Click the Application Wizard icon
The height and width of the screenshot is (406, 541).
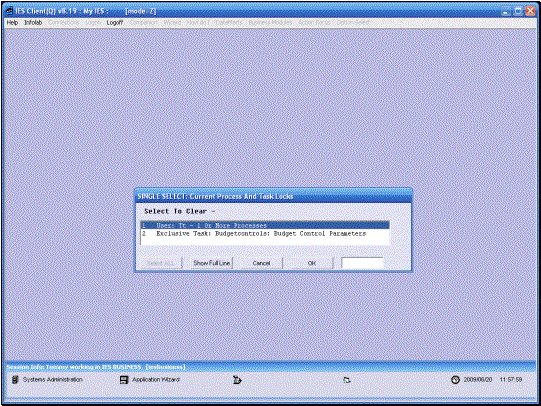pos(124,380)
